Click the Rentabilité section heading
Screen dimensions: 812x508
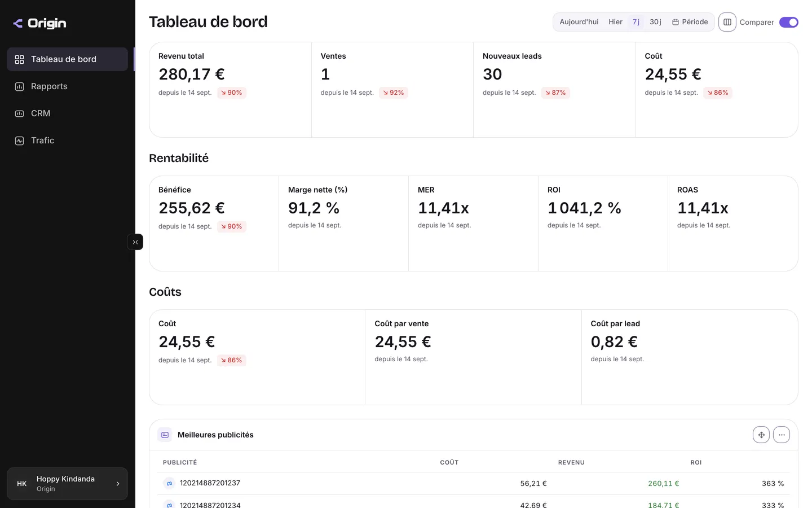179,158
